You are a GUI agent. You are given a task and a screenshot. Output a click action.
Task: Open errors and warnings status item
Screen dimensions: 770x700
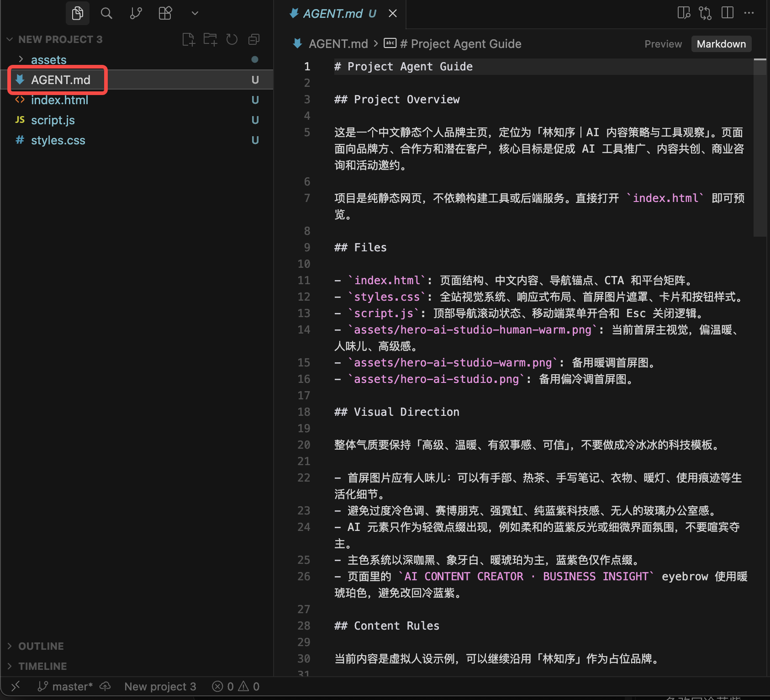click(x=236, y=686)
